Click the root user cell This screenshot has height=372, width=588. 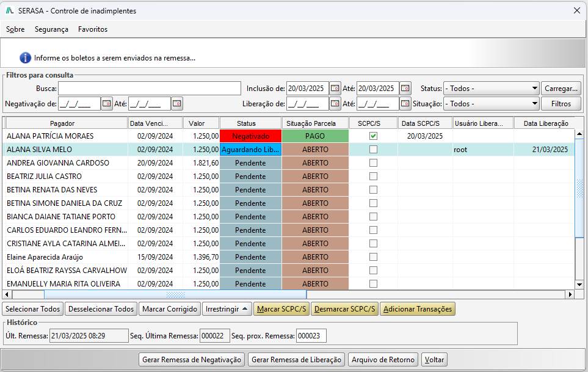[483, 150]
